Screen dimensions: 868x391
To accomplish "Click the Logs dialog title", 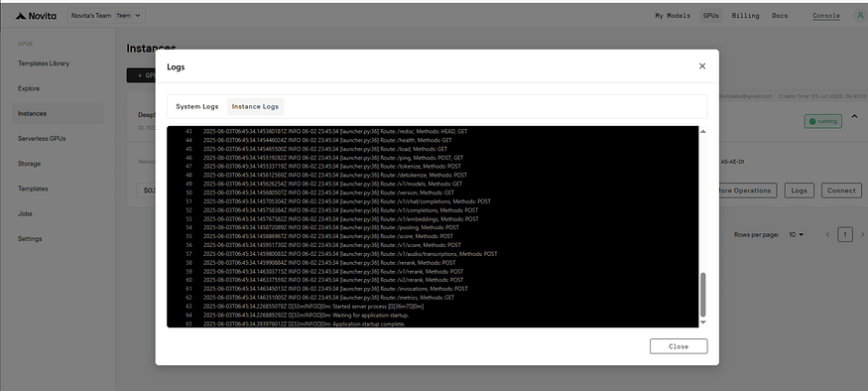I will pos(176,67).
